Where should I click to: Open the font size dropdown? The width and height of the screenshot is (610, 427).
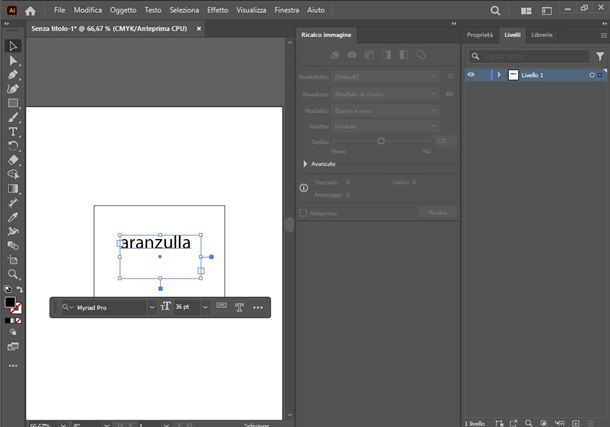coord(205,307)
